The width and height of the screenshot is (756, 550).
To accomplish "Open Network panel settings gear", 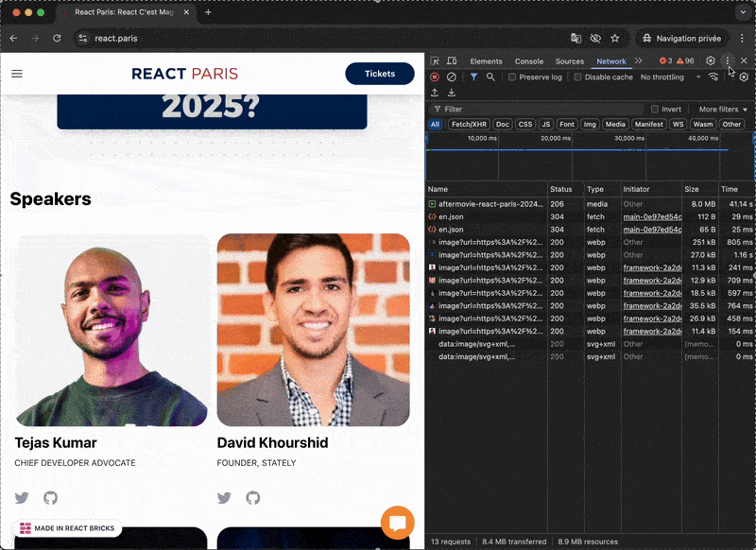I will [744, 77].
